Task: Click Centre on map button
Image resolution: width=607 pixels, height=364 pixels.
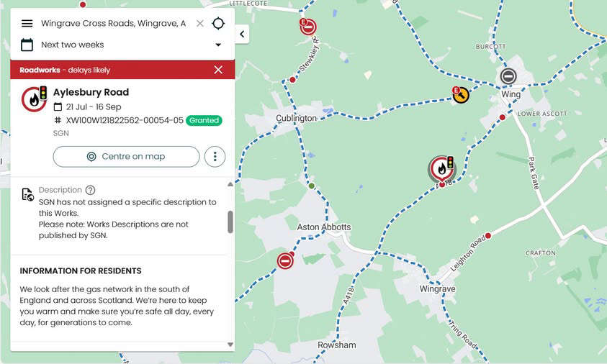Action: click(126, 157)
